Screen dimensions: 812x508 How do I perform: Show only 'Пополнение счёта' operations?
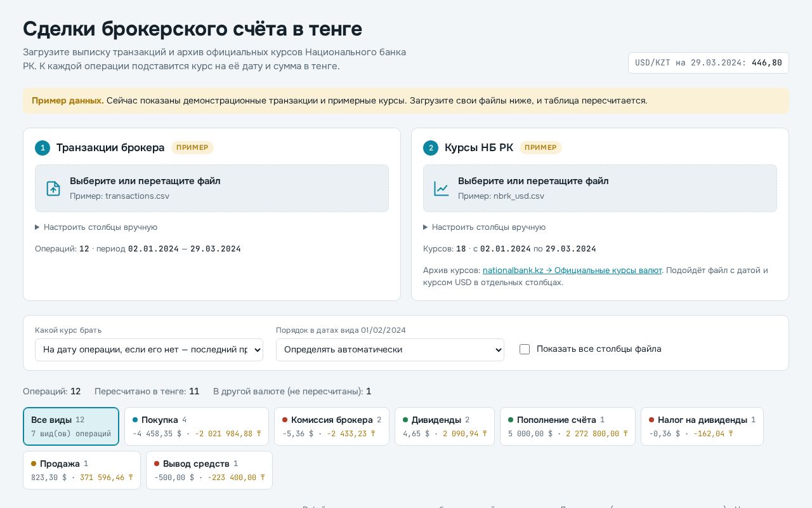click(x=568, y=427)
